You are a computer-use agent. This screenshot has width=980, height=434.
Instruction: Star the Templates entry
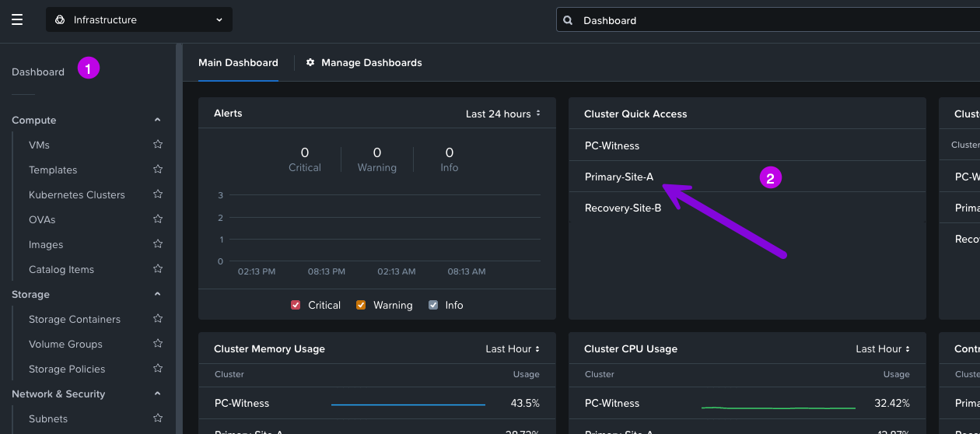[x=158, y=169]
